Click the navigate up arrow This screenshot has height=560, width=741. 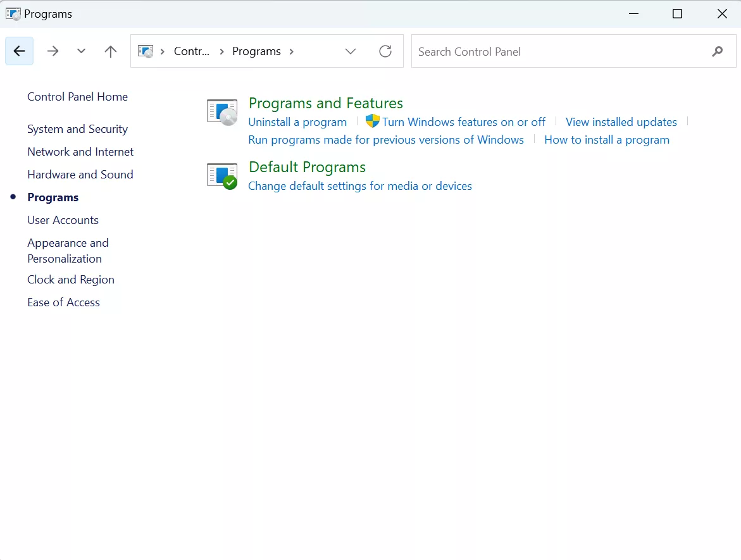109,51
